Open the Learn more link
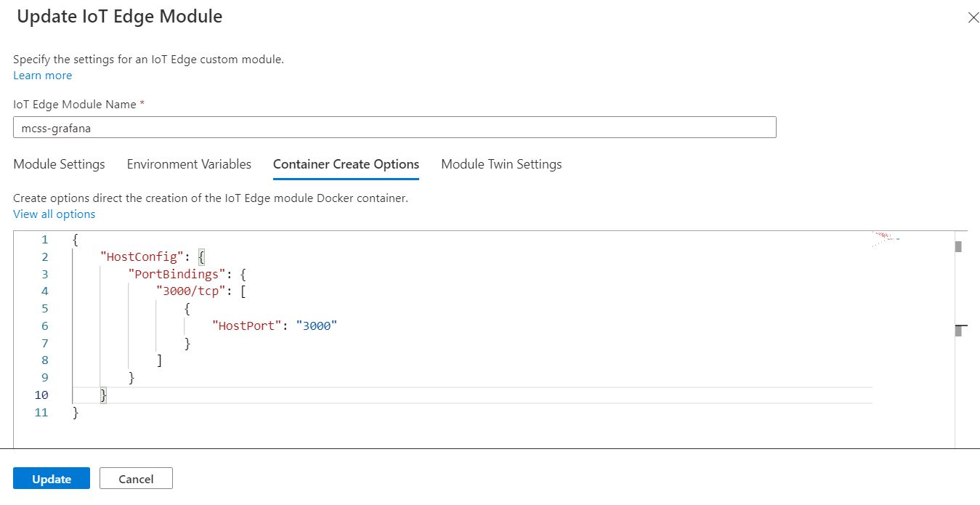980x505 pixels. 42,76
